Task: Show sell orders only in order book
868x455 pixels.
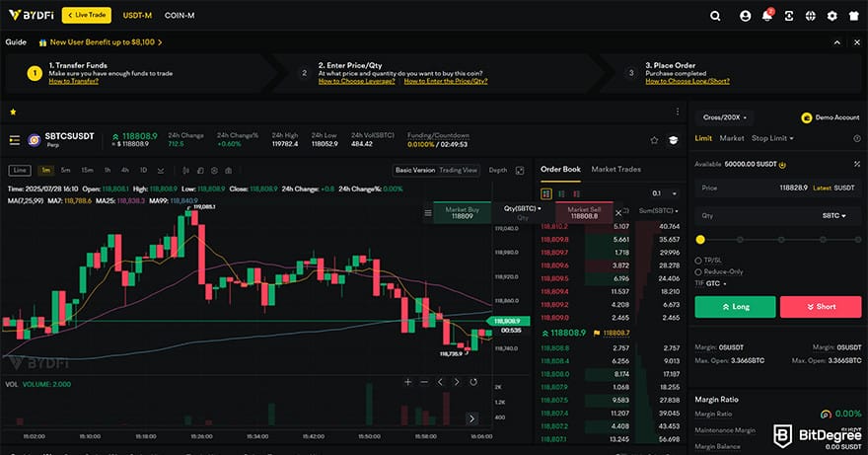Action: 577,194
